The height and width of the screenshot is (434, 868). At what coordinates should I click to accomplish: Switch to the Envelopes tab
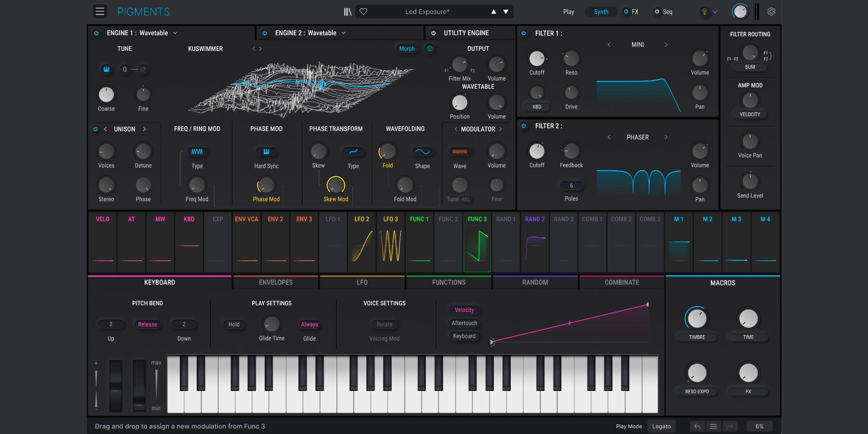coord(275,283)
